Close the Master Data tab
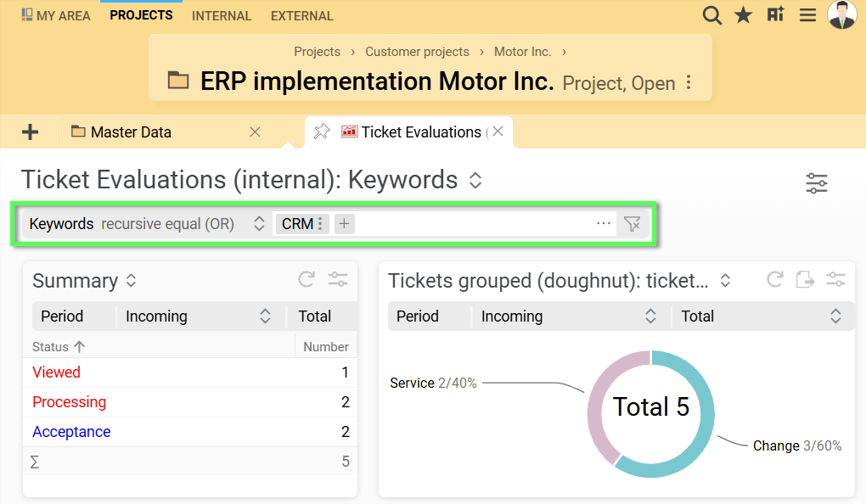The width and height of the screenshot is (866, 504). pos(255,132)
